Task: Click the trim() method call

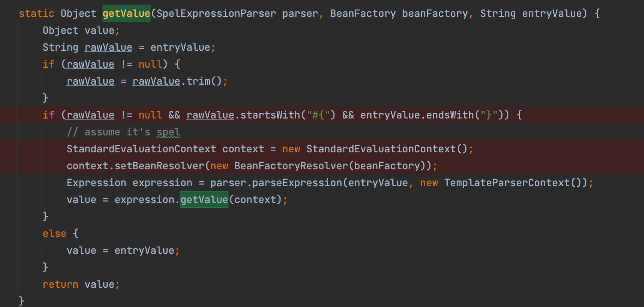Action: pos(204,81)
